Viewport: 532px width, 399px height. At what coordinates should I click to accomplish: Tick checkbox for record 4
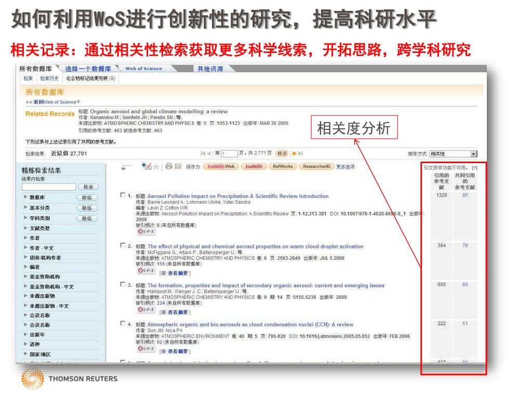[x=123, y=323]
